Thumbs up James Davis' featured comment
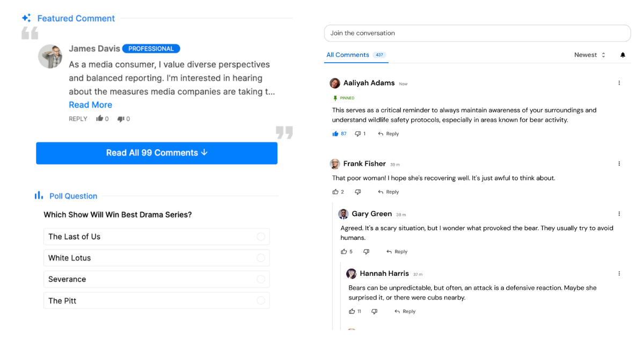The height and width of the screenshot is (337, 644). 99,119
